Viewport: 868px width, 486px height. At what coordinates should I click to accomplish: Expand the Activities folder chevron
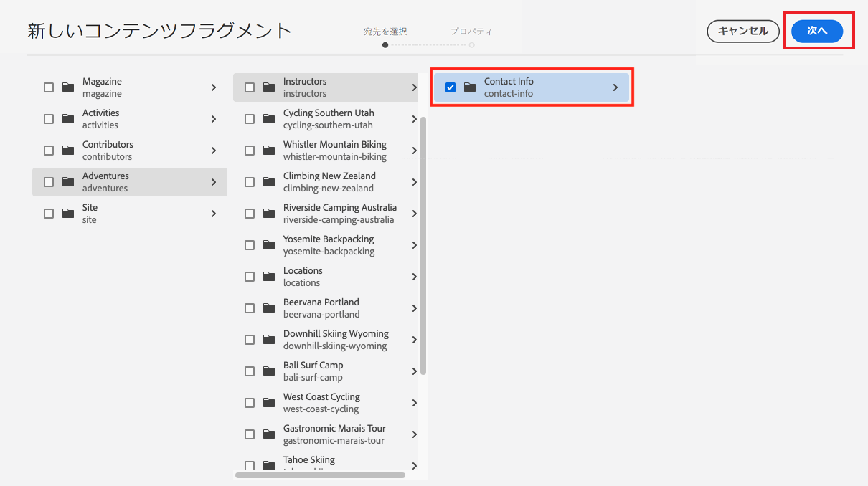pyautogui.click(x=214, y=119)
